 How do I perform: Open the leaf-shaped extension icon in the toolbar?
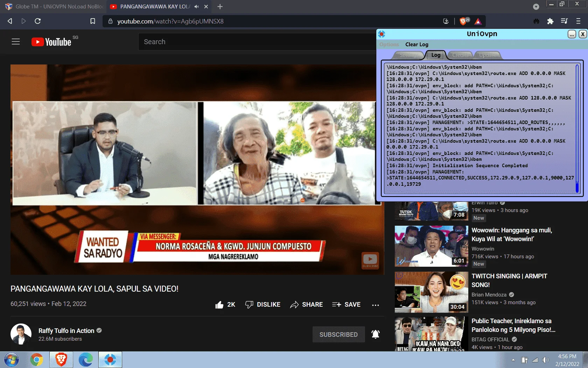coord(536,21)
